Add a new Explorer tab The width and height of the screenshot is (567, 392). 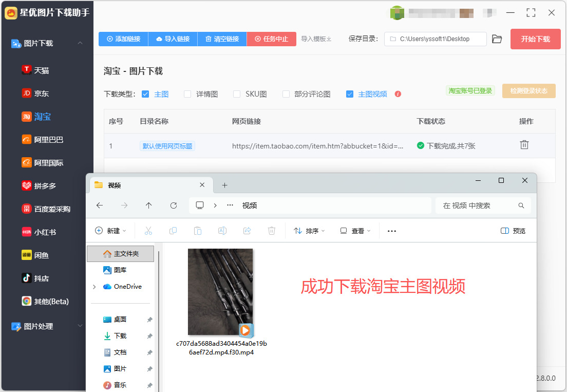[x=224, y=185]
